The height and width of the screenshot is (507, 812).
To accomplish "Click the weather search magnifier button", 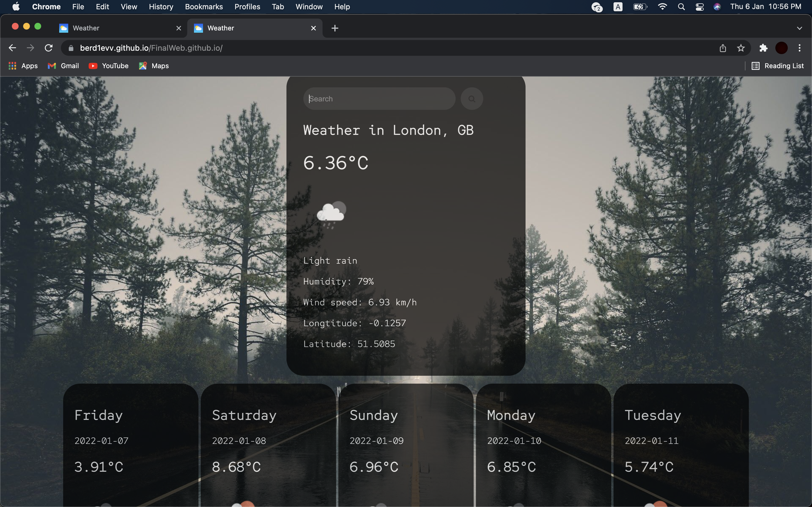I will point(471,99).
